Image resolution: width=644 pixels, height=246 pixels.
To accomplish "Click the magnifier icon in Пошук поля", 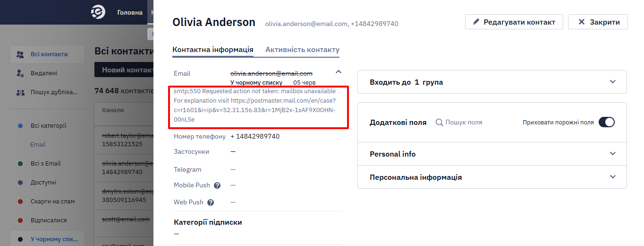I will pyautogui.click(x=439, y=123).
